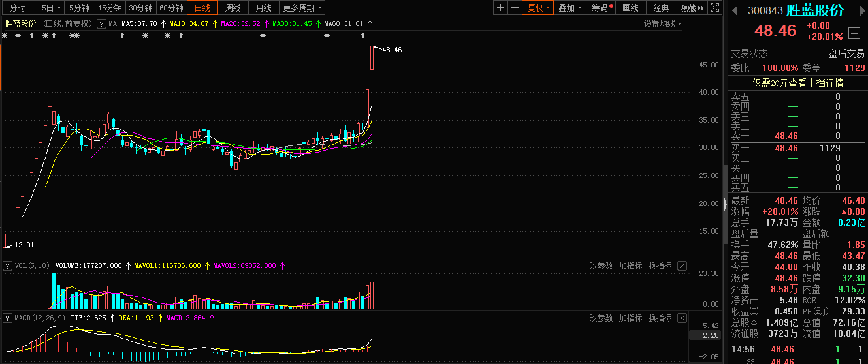Open the 5日 period dropdown
The height and width of the screenshot is (364, 868).
tap(51, 8)
